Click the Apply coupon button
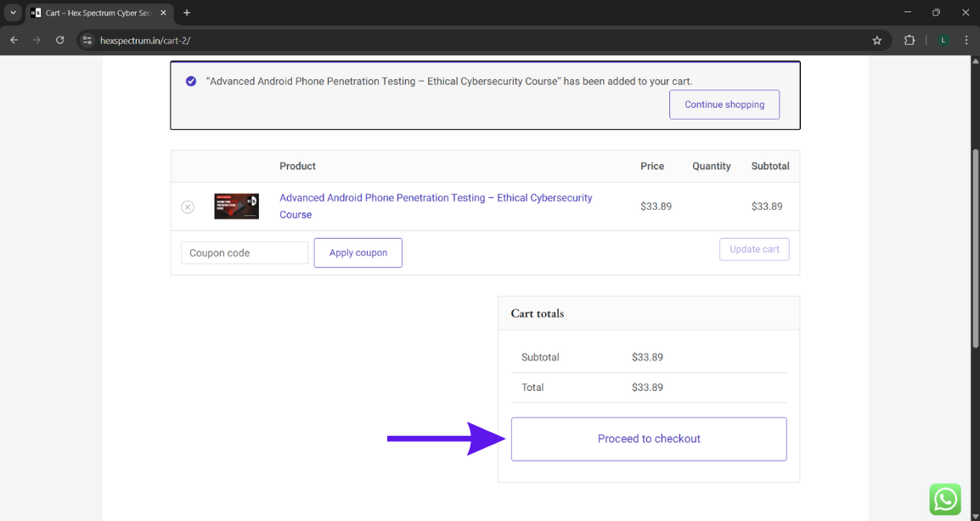Viewport: 980px width, 521px height. tap(358, 252)
